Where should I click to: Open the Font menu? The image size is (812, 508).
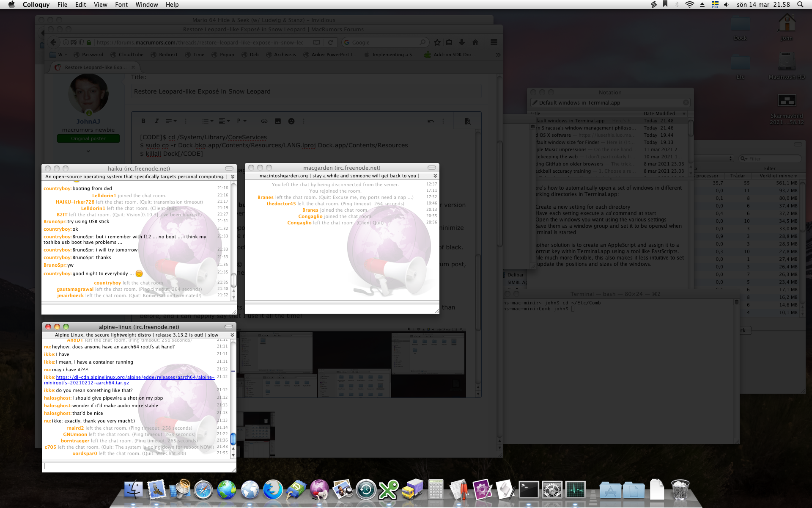tap(121, 5)
